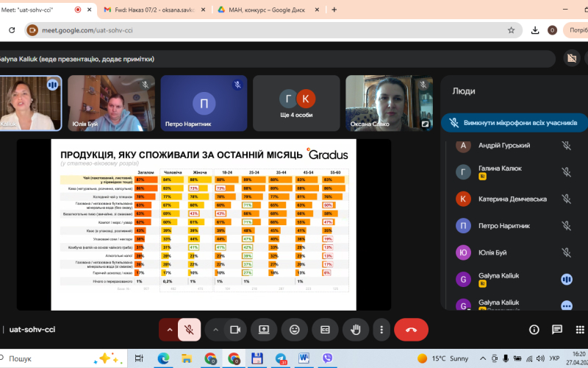The image size is (588, 368).
Task: Open the chat panel icon
Action: [557, 330]
